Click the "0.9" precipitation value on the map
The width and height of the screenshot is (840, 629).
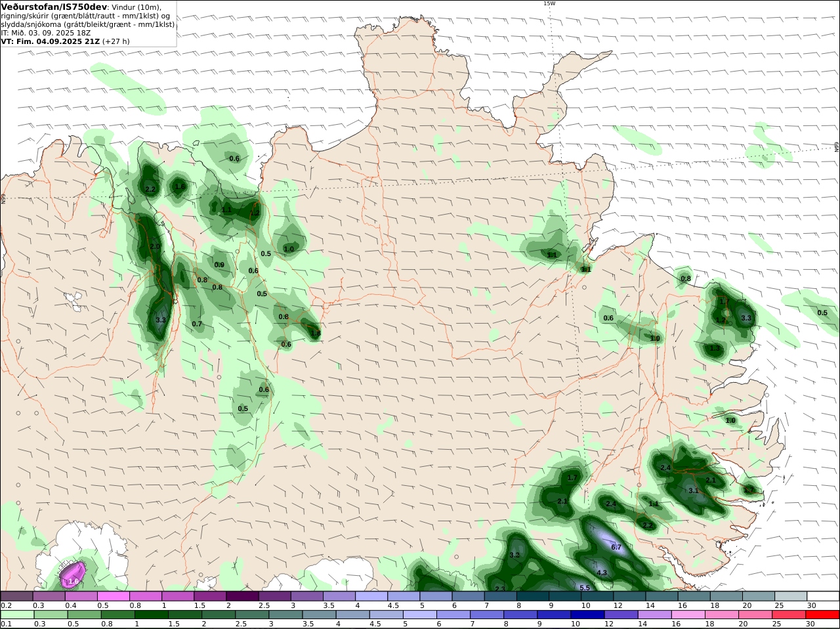219,265
